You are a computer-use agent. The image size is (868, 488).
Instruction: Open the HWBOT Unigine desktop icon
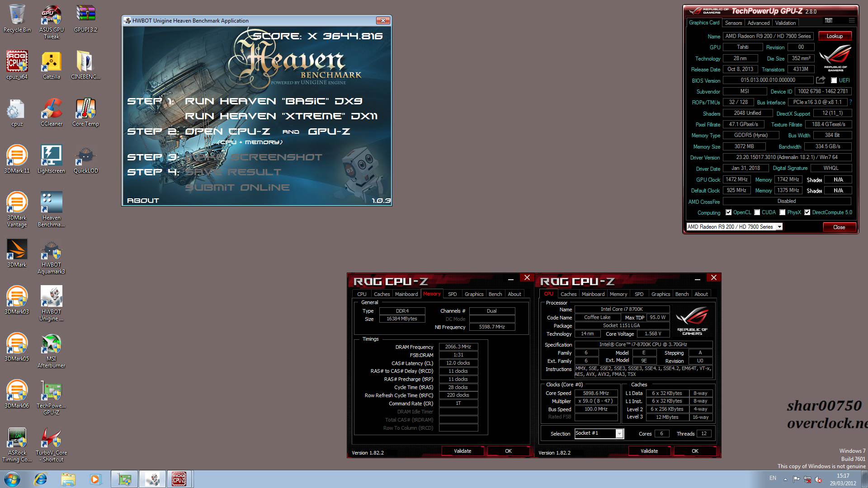point(51,304)
